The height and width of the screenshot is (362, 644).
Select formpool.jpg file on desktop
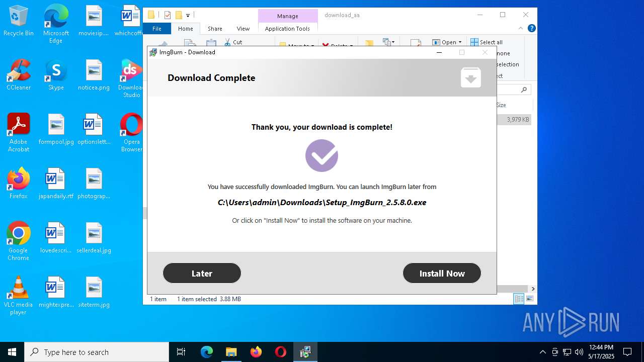pos(56,130)
